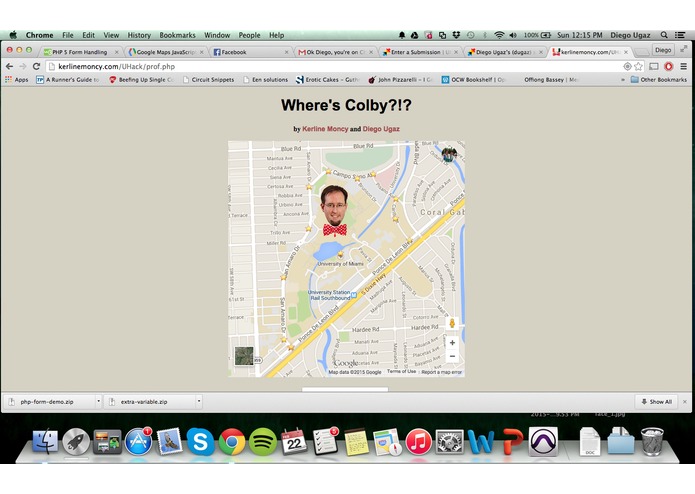
Task: Open Skype from the dock
Action: (x=200, y=441)
